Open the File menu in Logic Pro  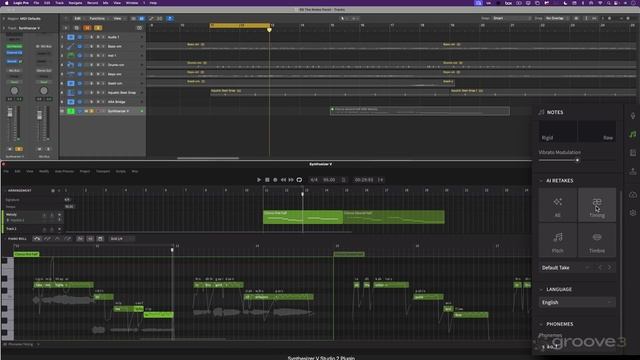(x=36, y=3)
